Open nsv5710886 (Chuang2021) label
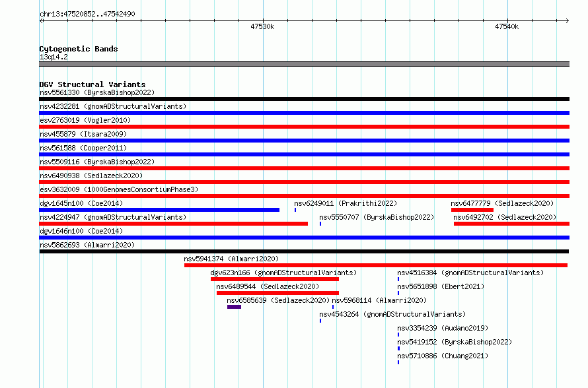588x388 pixels. click(443, 356)
